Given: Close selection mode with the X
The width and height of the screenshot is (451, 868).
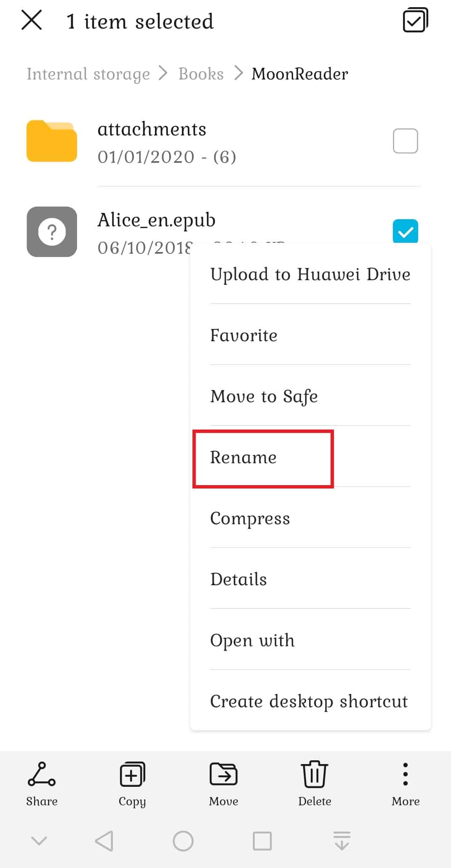Looking at the screenshot, I should (32, 20).
